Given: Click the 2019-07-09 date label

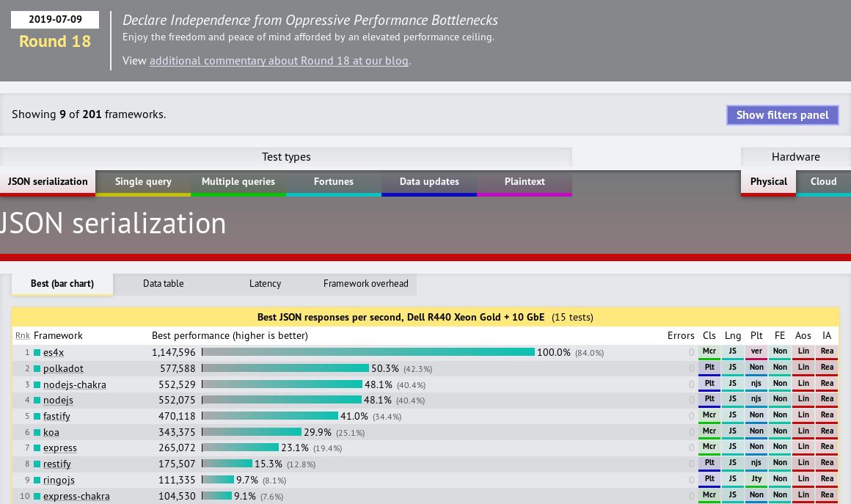Looking at the screenshot, I should 55,20.
